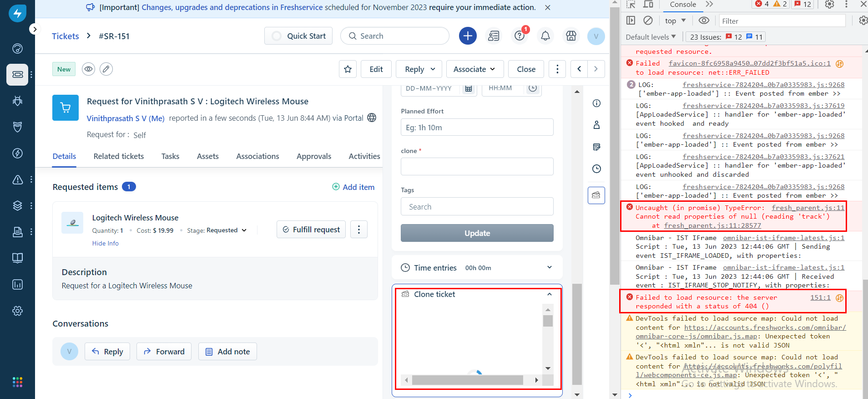Click the Fulfill request button
The image size is (868, 399).
pyautogui.click(x=311, y=230)
